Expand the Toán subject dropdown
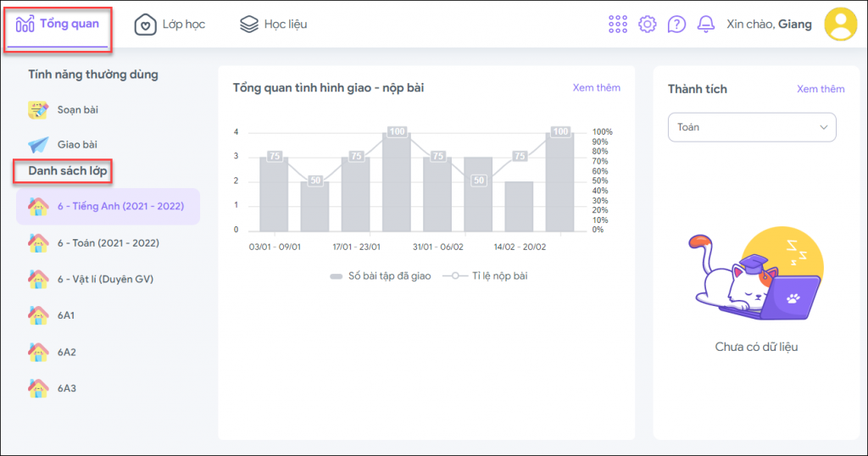The height and width of the screenshot is (456, 868). click(752, 127)
